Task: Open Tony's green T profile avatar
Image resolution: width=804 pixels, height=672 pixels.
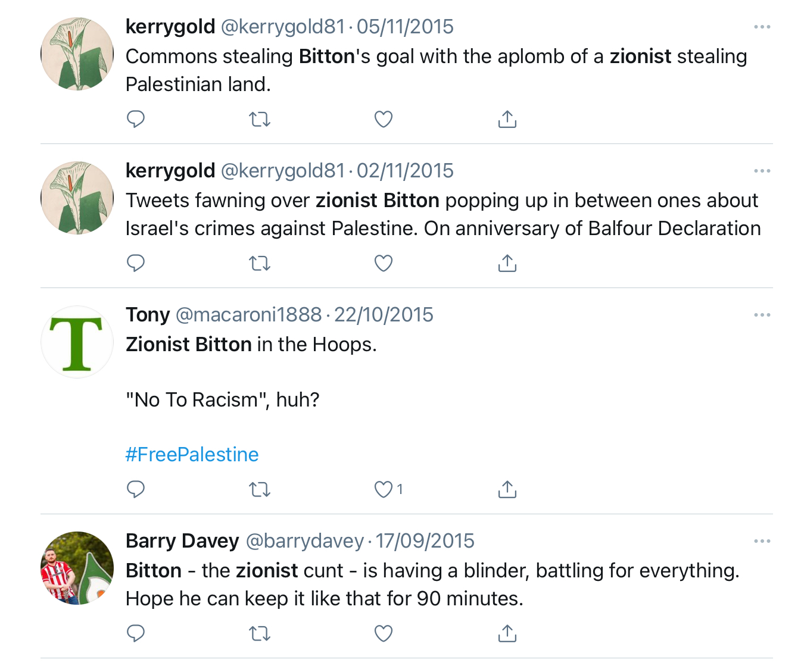Action: pos(77,342)
